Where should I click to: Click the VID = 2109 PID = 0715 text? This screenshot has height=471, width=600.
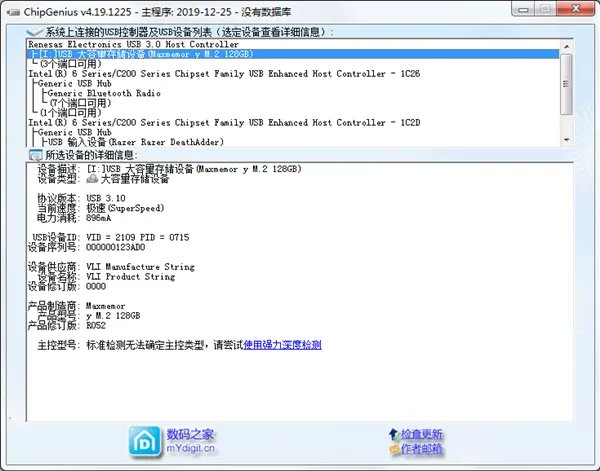coord(138,237)
